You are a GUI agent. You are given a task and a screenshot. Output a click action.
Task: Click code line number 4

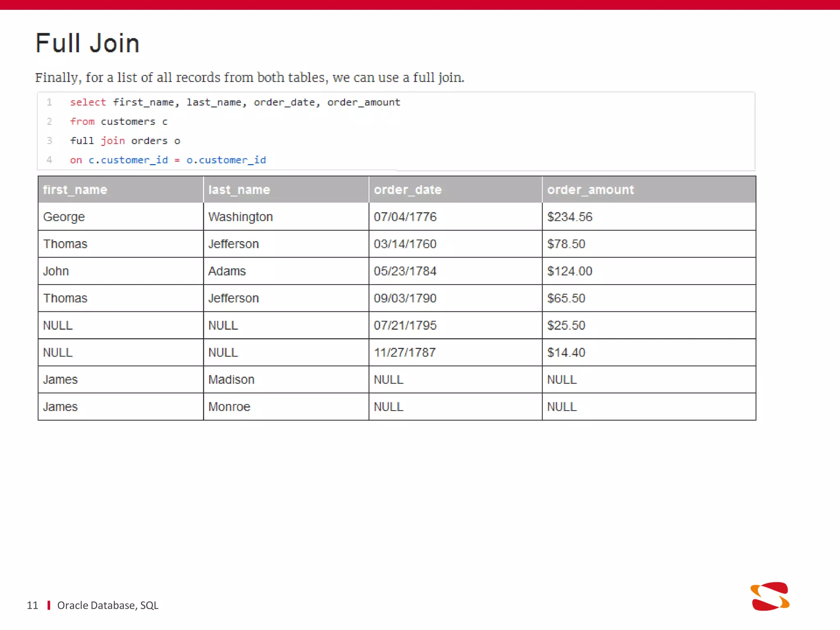click(x=49, y=160)
